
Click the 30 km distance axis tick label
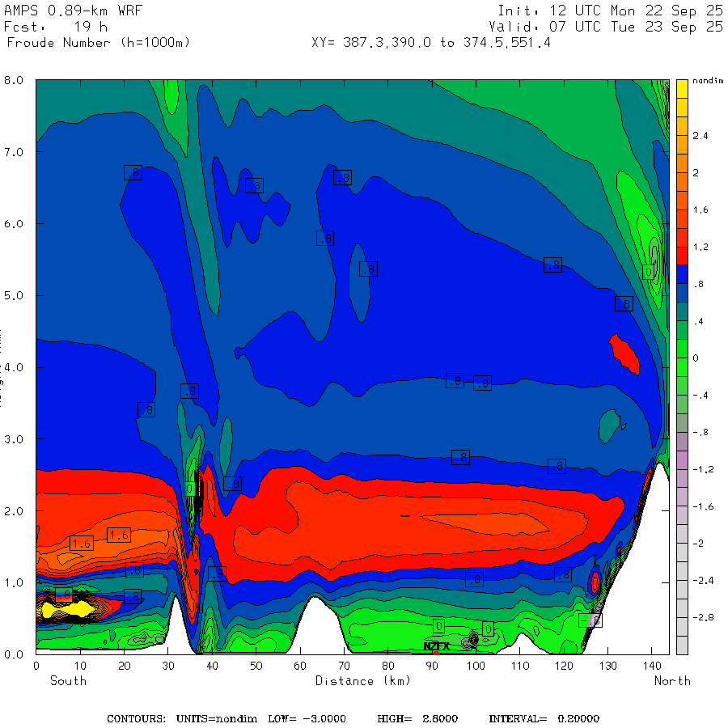pyautogui.click(x=168, y=667)
